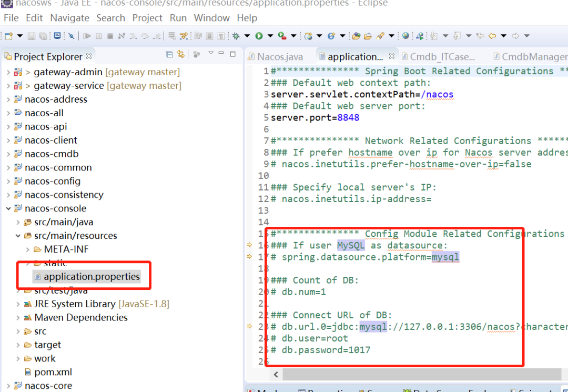This screenshot has width=568, height=392.
Task: Click the New wizard toolbar icon
Action: pos(9,36)
